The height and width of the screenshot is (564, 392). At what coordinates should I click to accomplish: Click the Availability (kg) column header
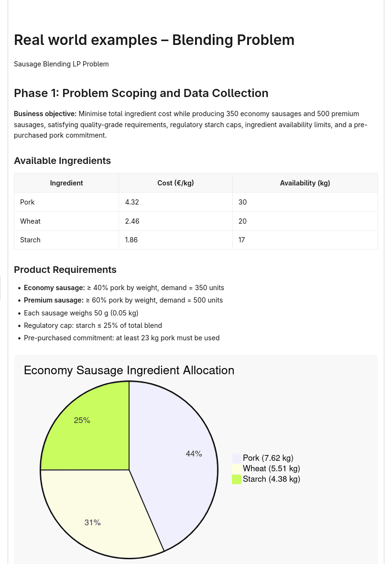pyautogui.click(x=305, y=183)
